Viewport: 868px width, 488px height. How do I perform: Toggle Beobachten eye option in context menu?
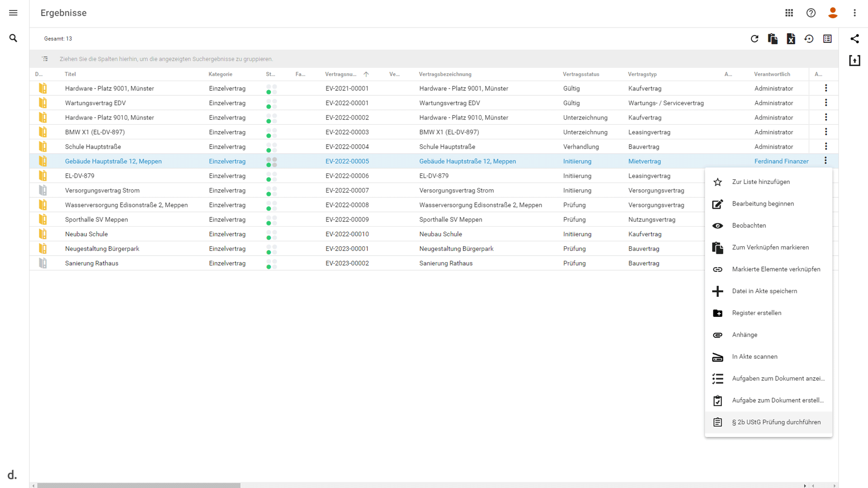click(x=769, y=225)
